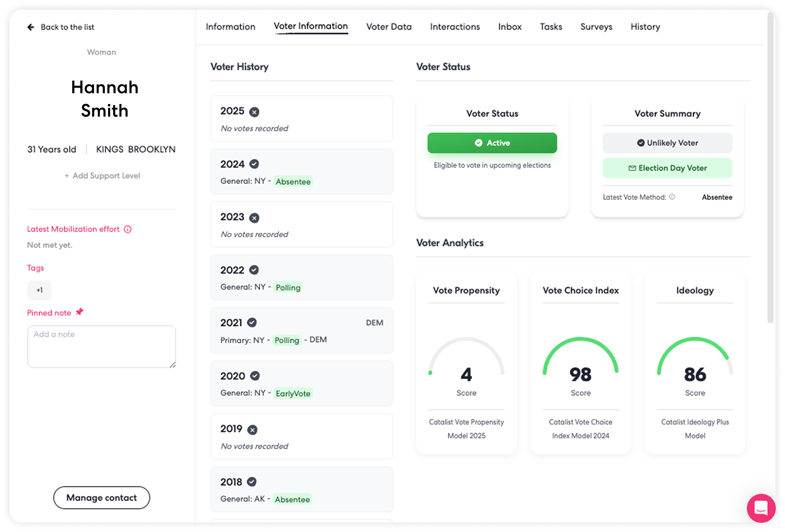Click the 2025 not-voted X icon

[x=254, y=112]
